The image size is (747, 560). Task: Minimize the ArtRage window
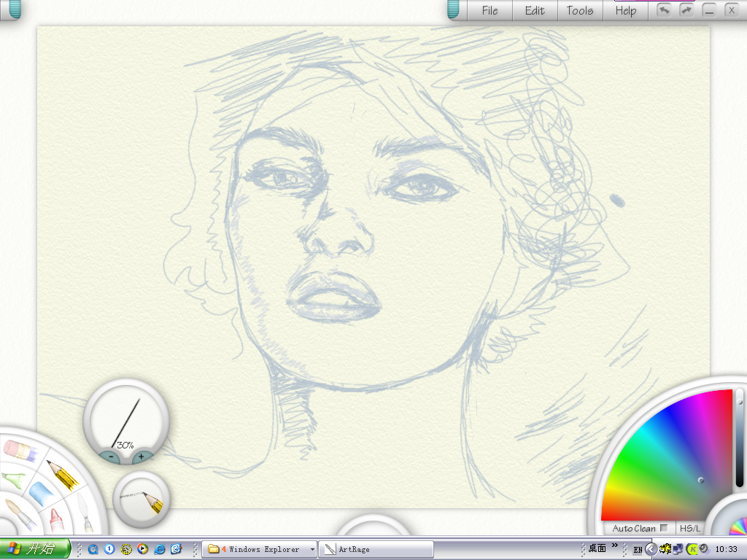709,10
